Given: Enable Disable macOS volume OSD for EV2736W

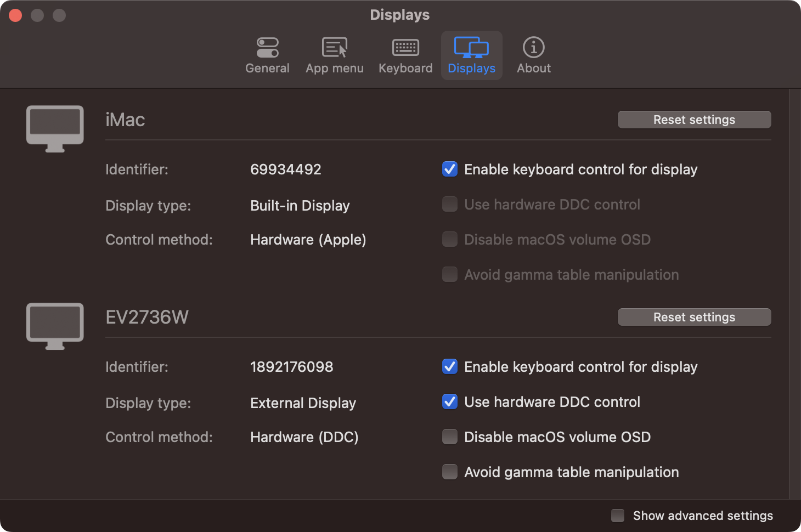Looking at the screenshot, I should 449,437.
